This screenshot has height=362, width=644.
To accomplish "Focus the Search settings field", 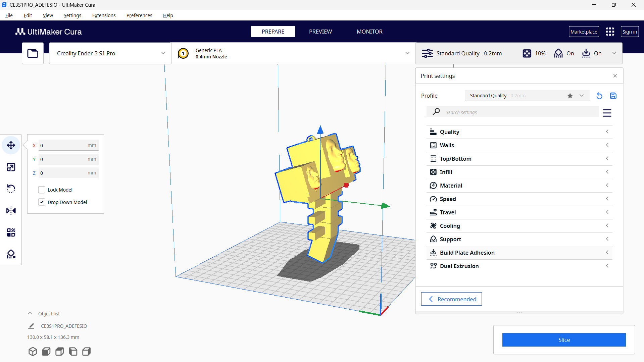I will tap(512, 112).
